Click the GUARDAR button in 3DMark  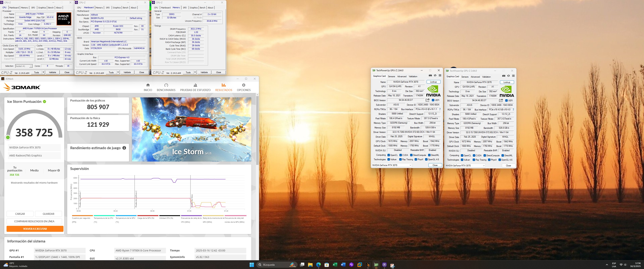click(x=49, y=214)
